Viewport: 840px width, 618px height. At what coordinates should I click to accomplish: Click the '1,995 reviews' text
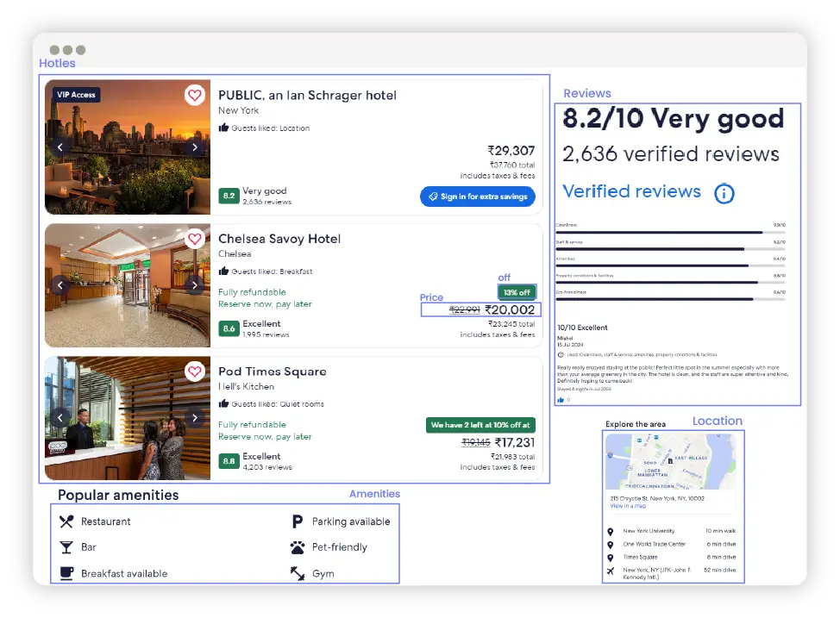point(266,334)
